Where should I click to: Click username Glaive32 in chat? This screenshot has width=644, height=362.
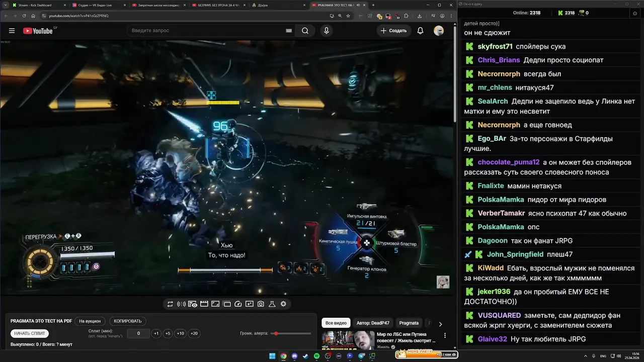493,339
